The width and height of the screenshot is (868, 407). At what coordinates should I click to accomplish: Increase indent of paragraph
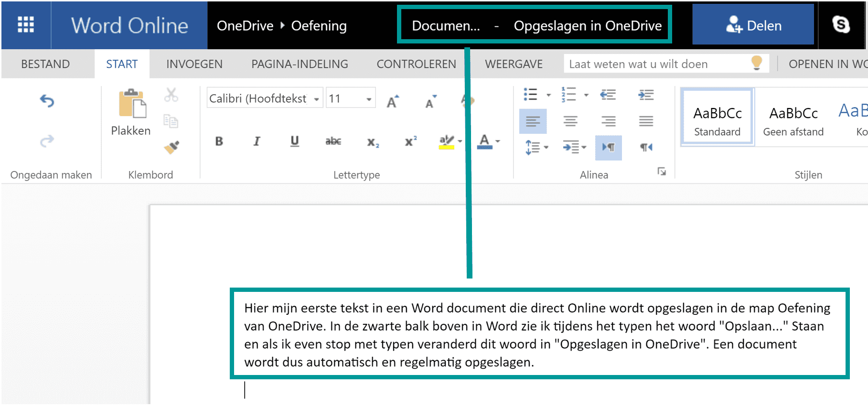[x=646, y=95]
